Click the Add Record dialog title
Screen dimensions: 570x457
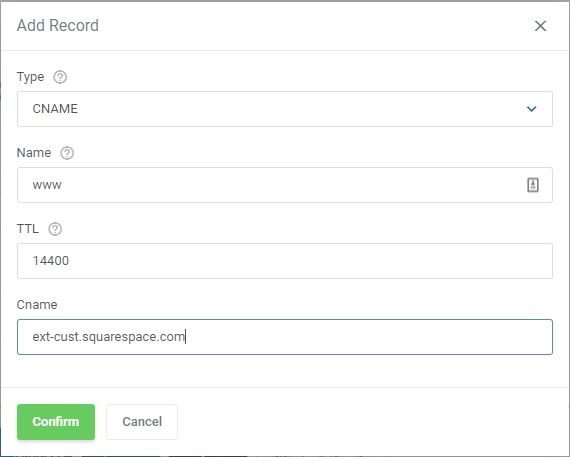58,25
